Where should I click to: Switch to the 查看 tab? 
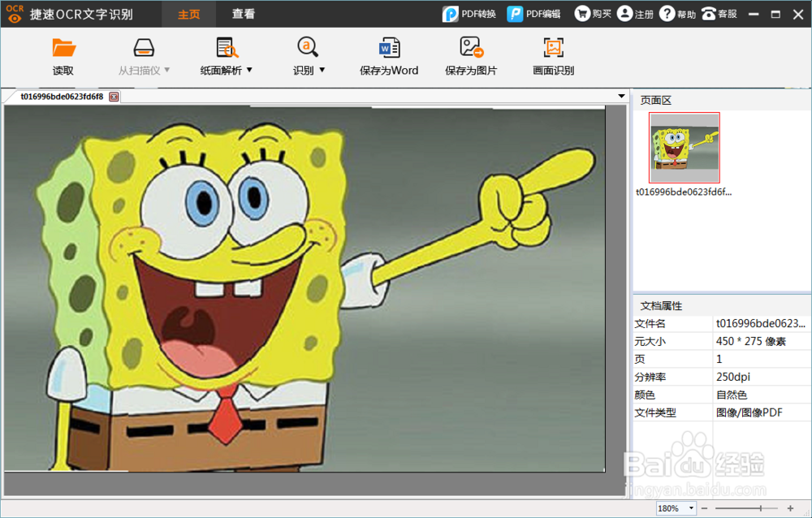click(244, 14)
